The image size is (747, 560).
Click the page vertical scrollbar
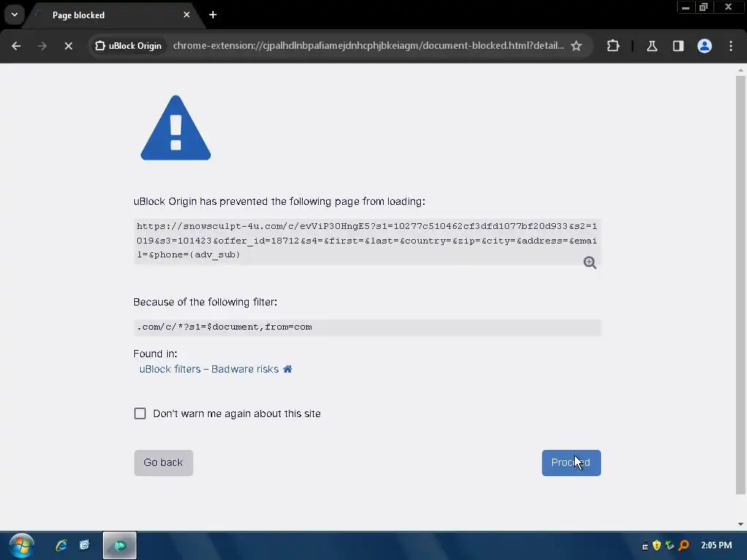click(740, 285)
